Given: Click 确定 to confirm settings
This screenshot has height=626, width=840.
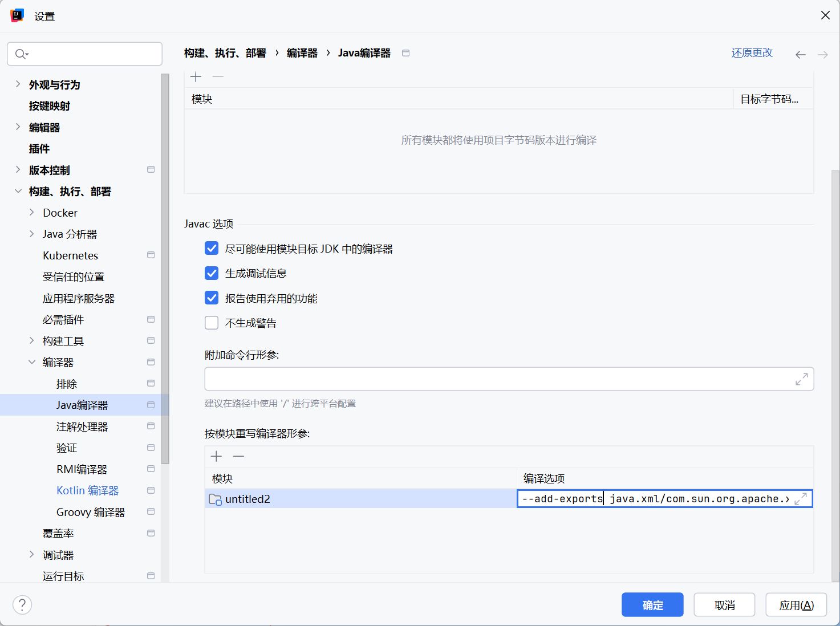Looking at the screenshot, I should point(652,605).
